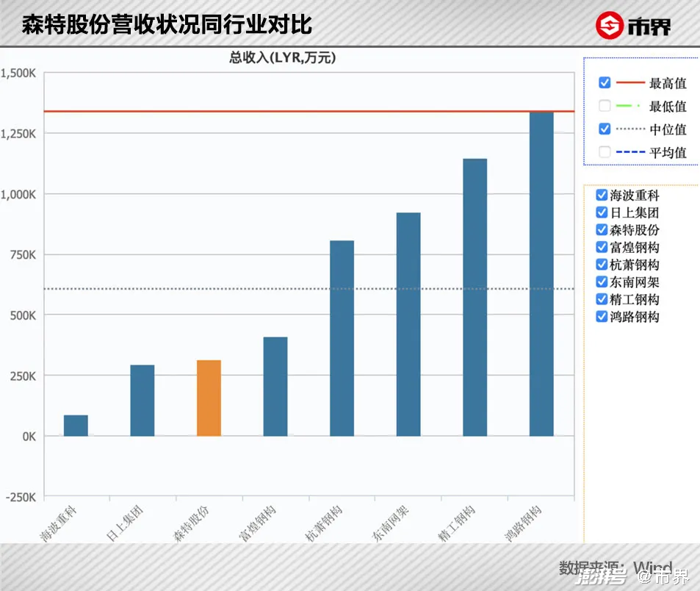
Task: Toggle the 杭萧钢构 series checkbox
Action: (602, 265)
